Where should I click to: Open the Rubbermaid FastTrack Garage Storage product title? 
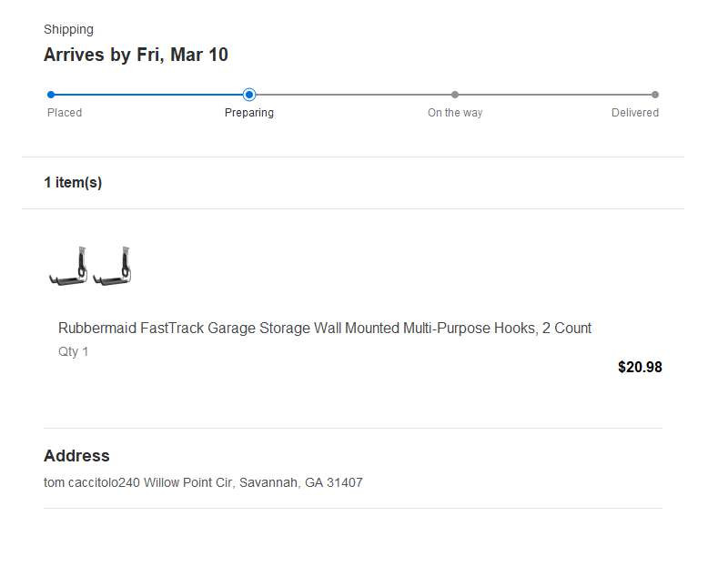[x=325, y=329]
